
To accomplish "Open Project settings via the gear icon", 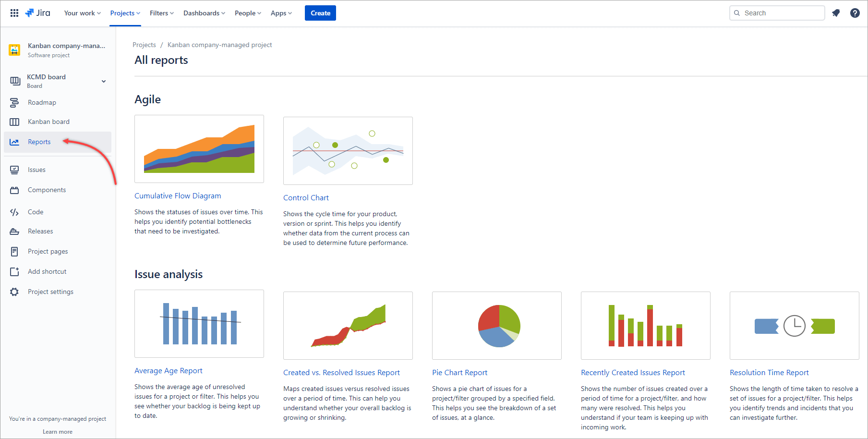I will coord(15,291).
